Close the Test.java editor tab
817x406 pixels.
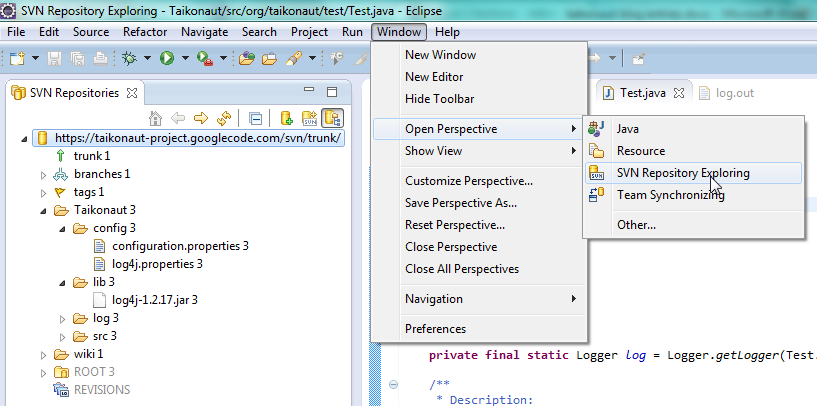678,93
